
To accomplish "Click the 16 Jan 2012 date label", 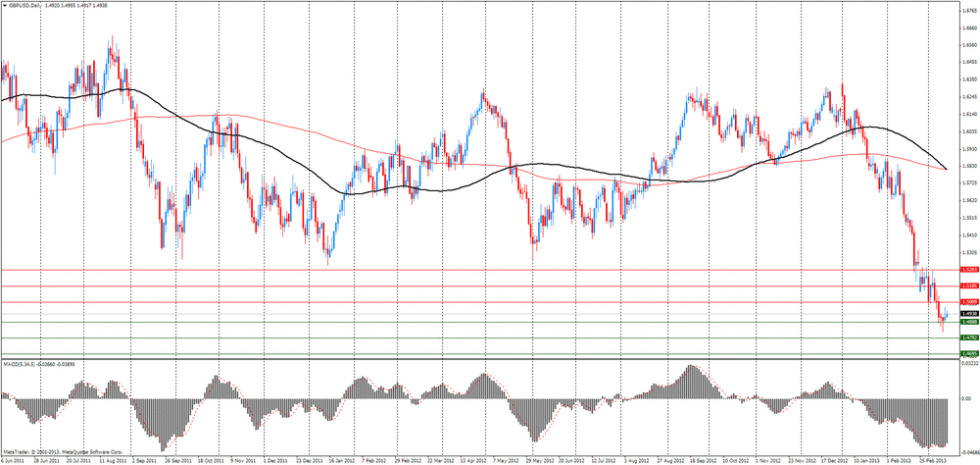I will (x=341, y=460).
